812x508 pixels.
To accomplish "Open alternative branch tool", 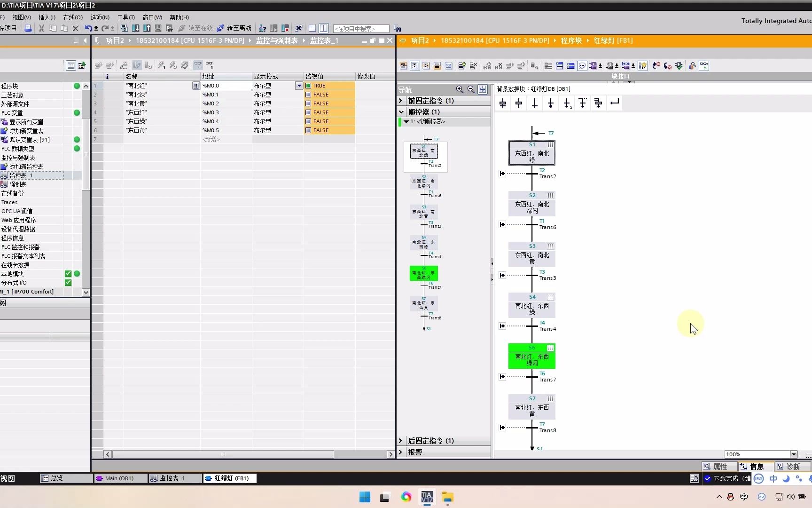I will pos(583,103).
